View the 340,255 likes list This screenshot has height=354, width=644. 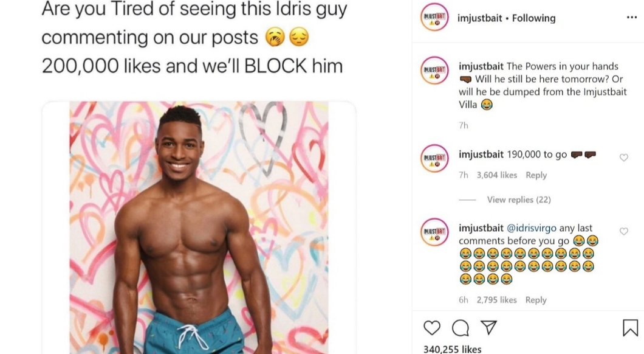pyautogui.click(x=452, y=349)
